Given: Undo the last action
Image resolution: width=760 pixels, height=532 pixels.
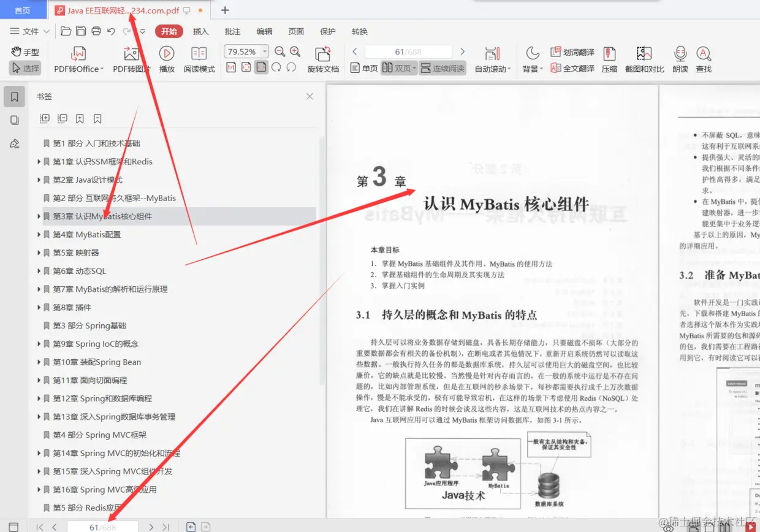Looking at the screenshot, I should tap(111, 31).
